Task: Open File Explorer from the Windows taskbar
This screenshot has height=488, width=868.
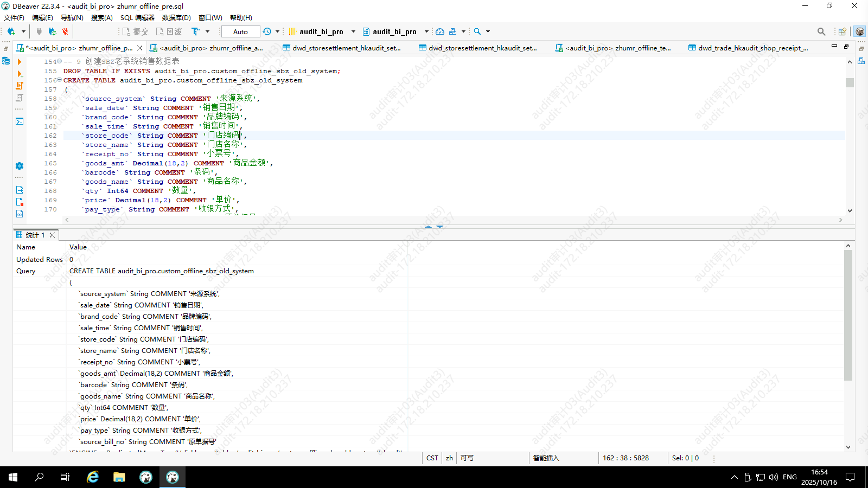Action: tap(119, 477)
